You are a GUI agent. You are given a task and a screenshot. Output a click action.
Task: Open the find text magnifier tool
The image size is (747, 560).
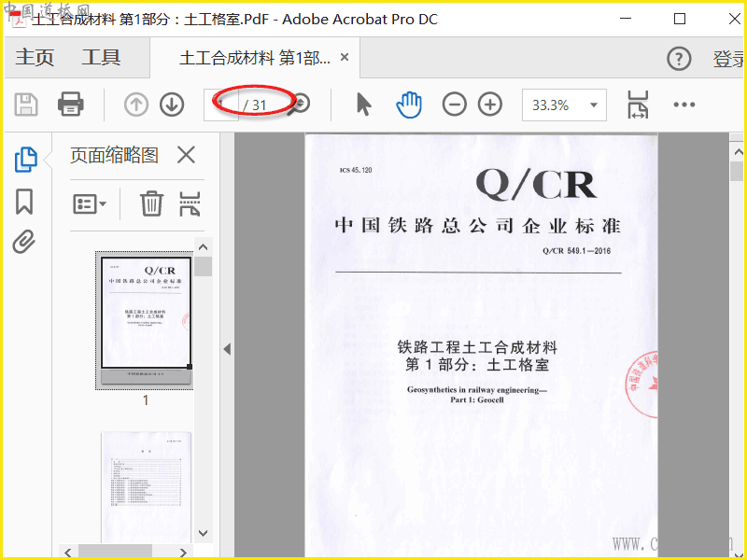(300, 104)
